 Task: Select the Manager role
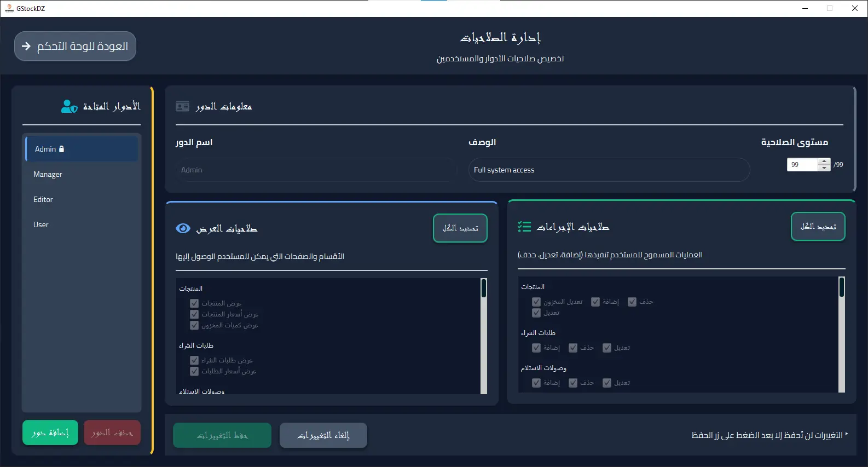point(82,174)
